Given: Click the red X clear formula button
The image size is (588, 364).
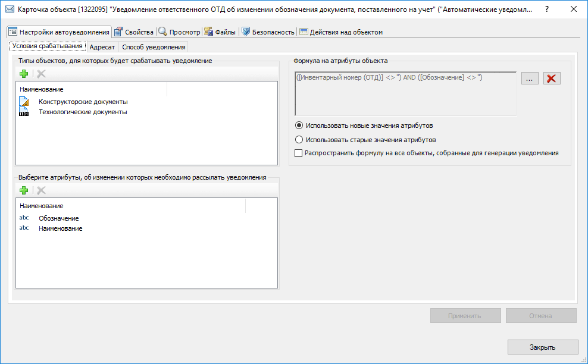Looking at the screenshot, I should click(x=552, y=79).
